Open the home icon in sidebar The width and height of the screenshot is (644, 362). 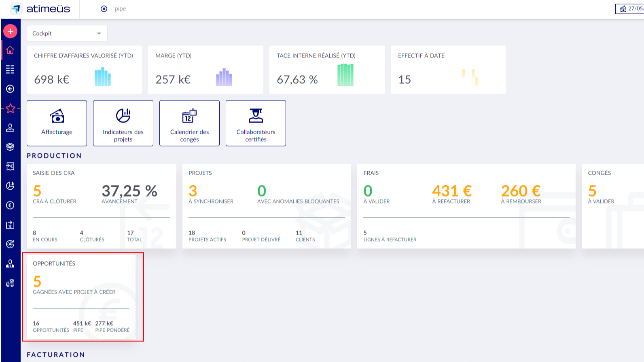pyautogui.click(x=10, y=50)
